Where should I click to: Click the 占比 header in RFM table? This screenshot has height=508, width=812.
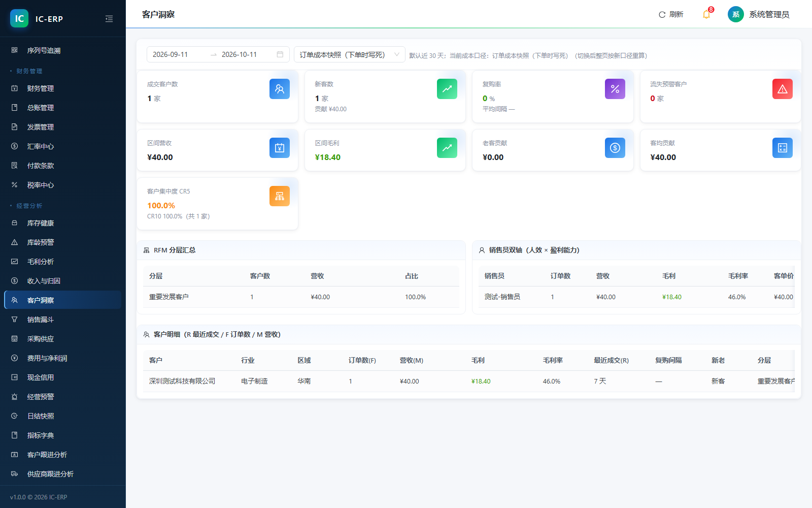pyautogui.click(x=412, y=276)
